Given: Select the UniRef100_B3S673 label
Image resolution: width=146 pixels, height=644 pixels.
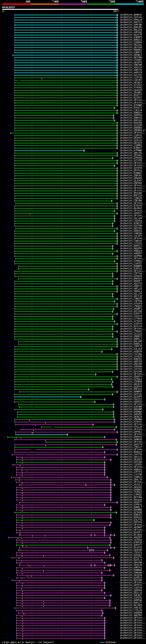Looking at the screenshot, I should (131, 108).
